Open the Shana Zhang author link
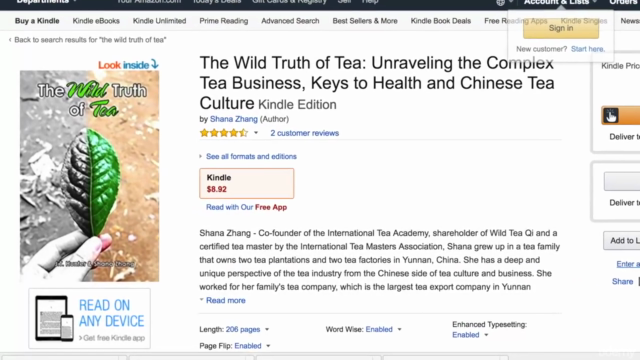 (233, 119)
